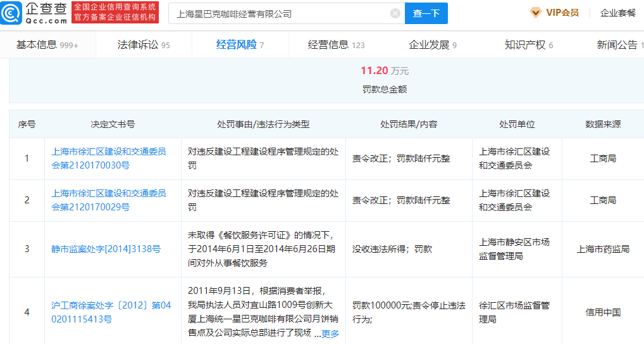Open document 第2120170030号 link

(x=108, y=158)
